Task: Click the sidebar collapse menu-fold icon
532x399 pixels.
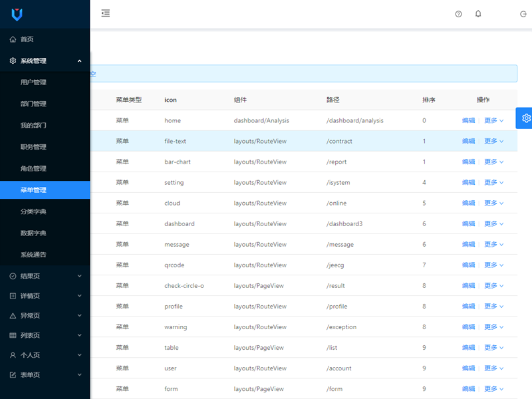Action: [106, 13]
